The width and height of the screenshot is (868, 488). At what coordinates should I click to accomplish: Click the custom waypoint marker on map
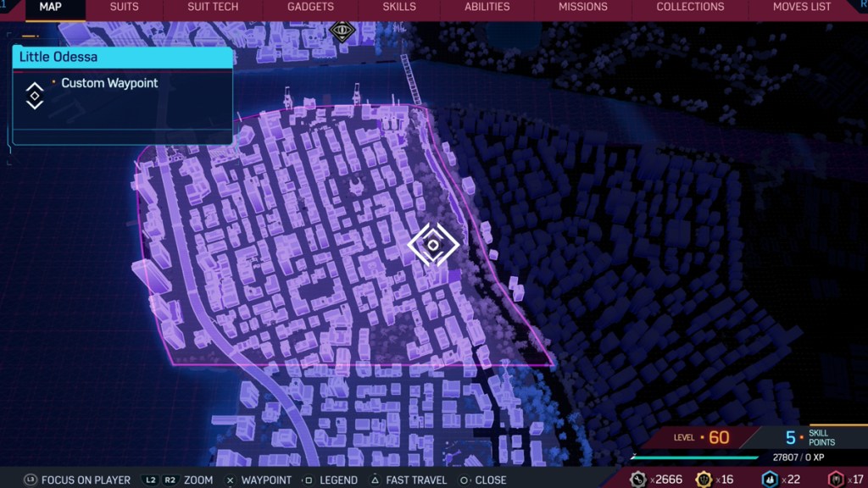433,245
